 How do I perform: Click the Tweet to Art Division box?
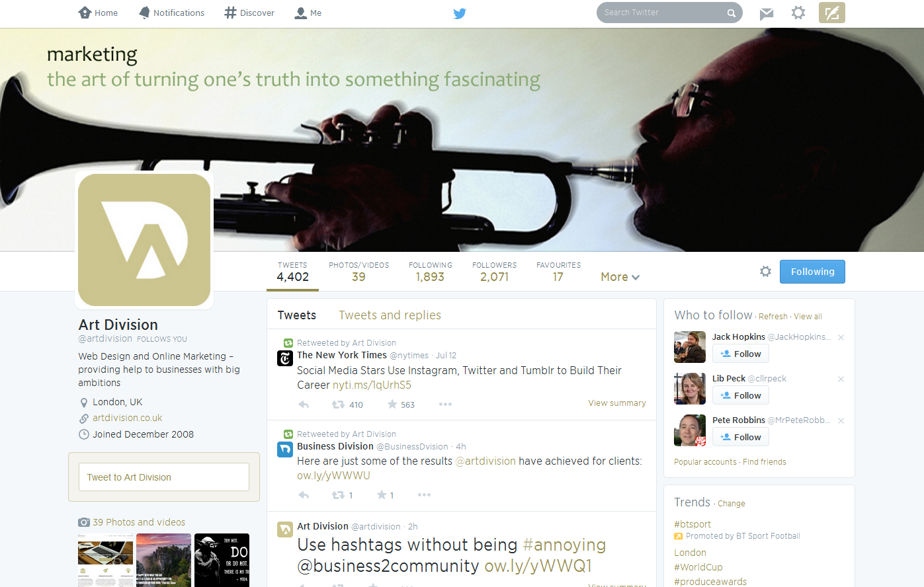pos(164,477)
